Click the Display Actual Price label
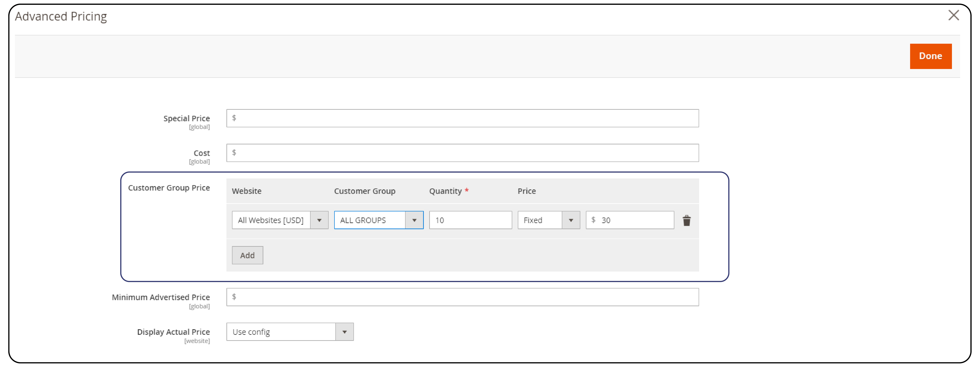980x367 pixels. tap(173, 332)
